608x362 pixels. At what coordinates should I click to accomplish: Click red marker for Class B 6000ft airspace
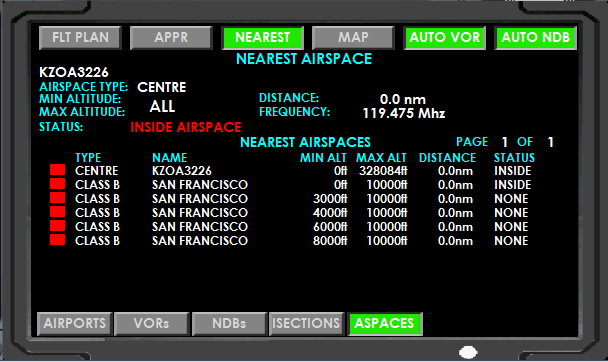click(57, 226)
